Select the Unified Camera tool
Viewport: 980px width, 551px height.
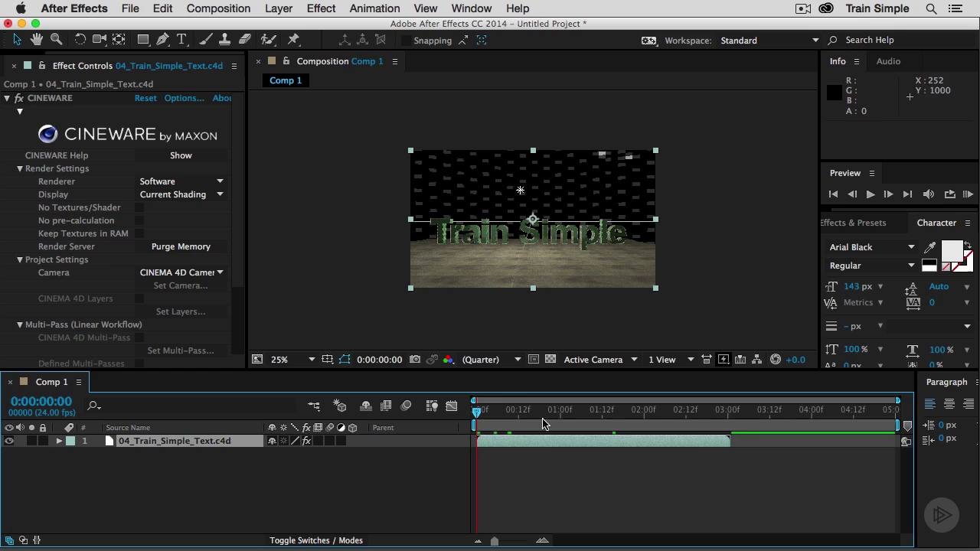(x=100, y=39)
